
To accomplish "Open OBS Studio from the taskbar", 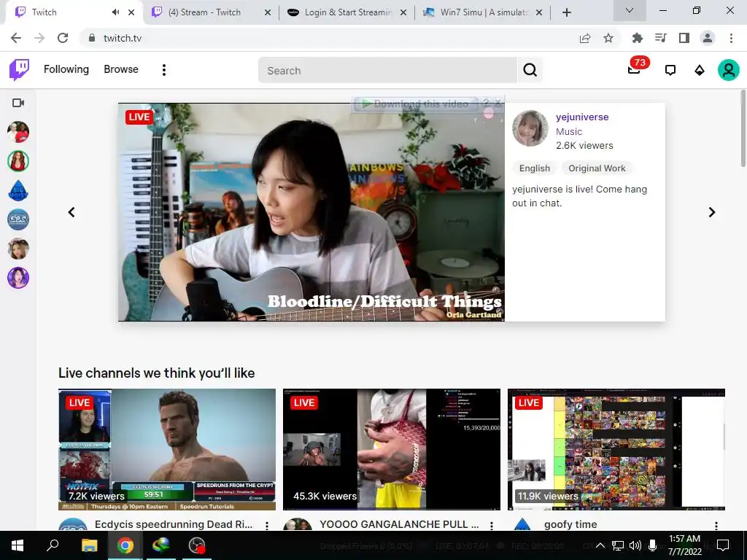I will pyautogui.click(x=196, y=545).
